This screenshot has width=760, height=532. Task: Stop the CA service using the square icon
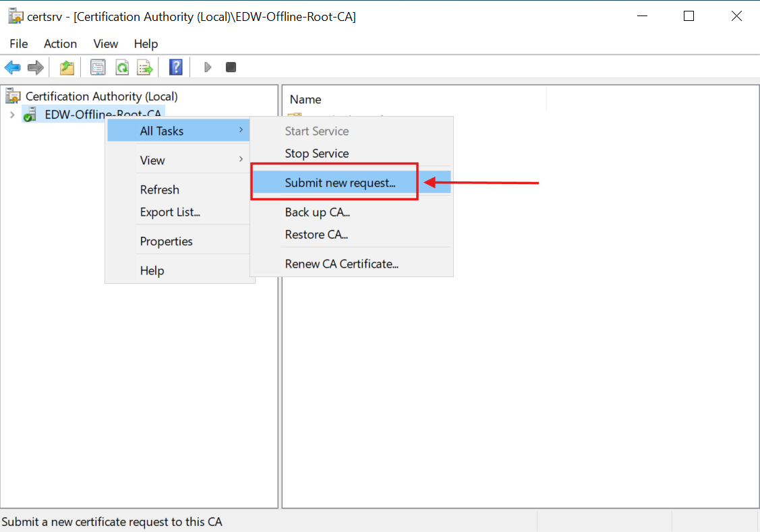(x=231, y=67)
